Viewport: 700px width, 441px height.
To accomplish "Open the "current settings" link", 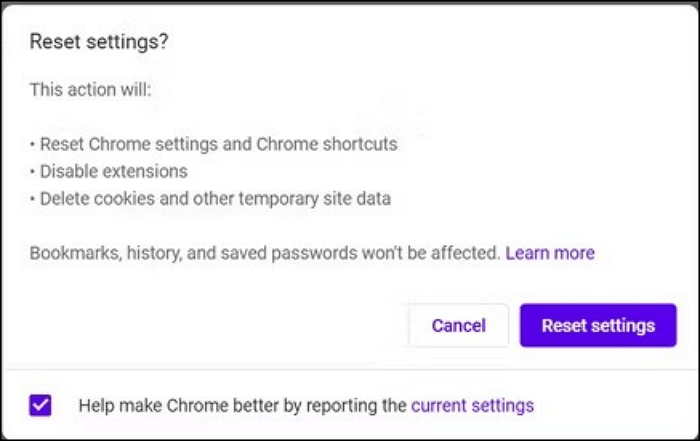I will [472, 405].
